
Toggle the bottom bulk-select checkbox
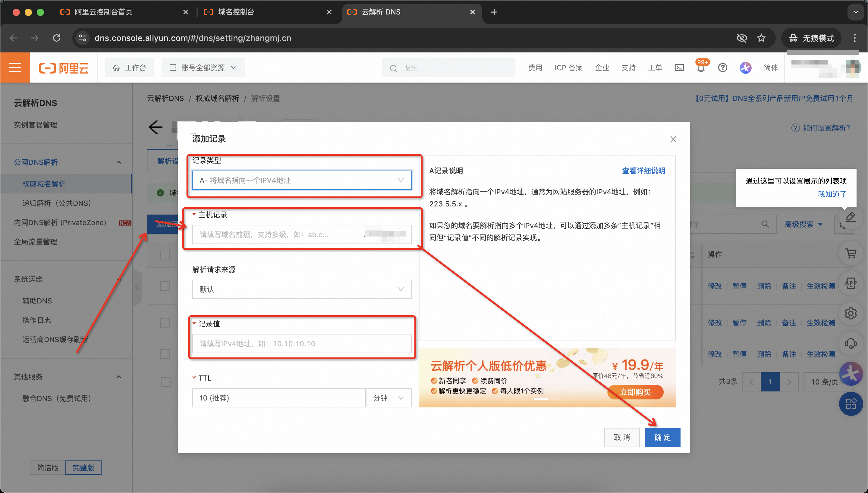click(x=165, y=382)
